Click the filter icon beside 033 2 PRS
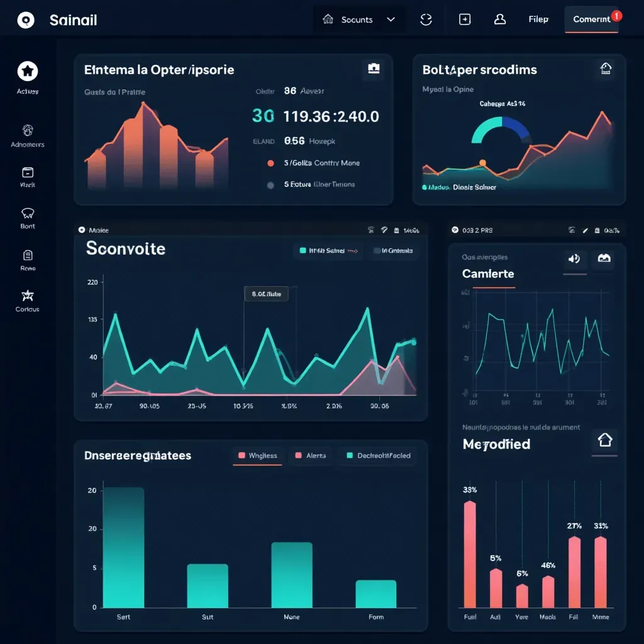Viewport: 644px width, 644px height. [572, 230]
